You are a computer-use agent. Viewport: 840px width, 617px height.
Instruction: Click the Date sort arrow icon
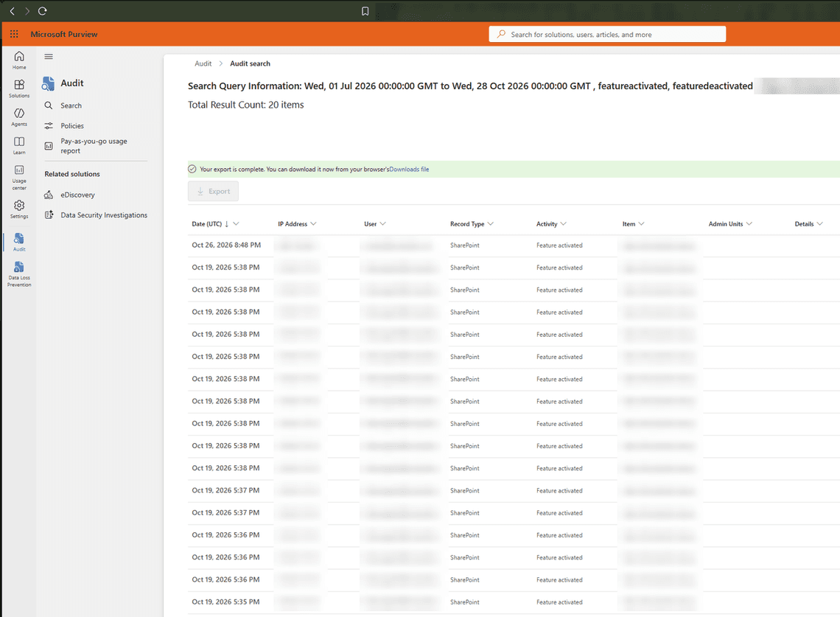[227, 224]
